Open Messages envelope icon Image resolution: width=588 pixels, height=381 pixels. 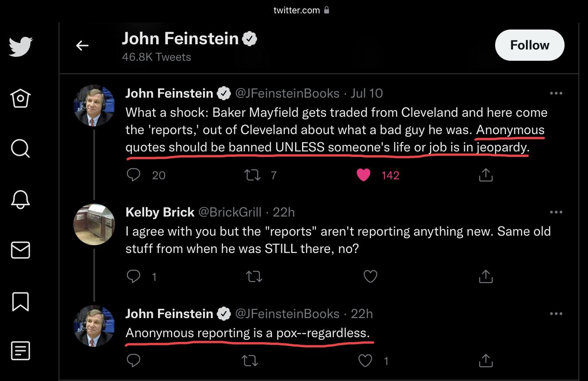(20, 250)
